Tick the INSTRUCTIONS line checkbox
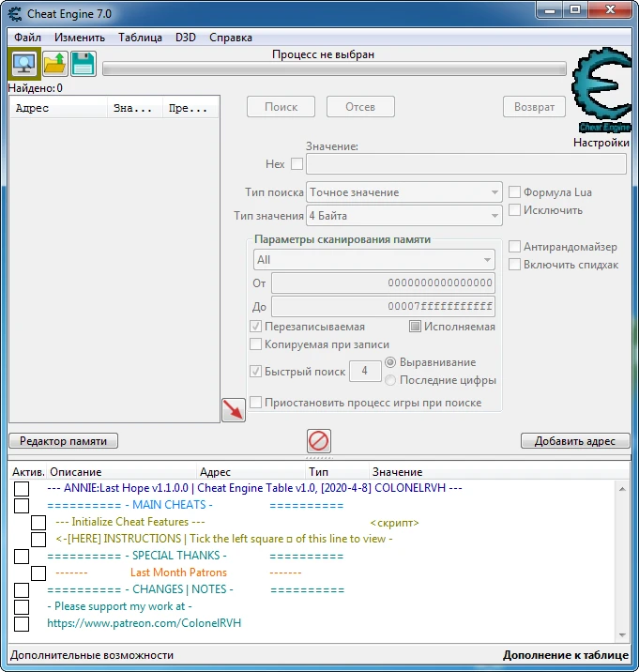 [x=38, y=539]
